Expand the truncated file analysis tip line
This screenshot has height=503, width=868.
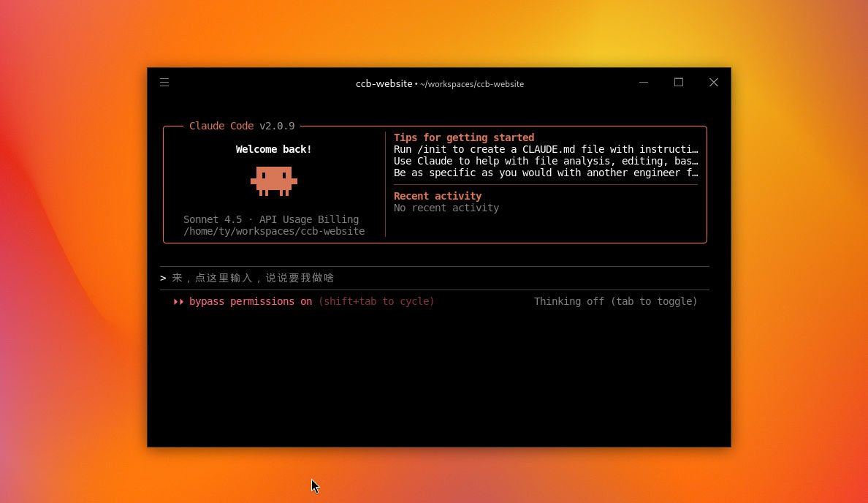coord(547,161)
